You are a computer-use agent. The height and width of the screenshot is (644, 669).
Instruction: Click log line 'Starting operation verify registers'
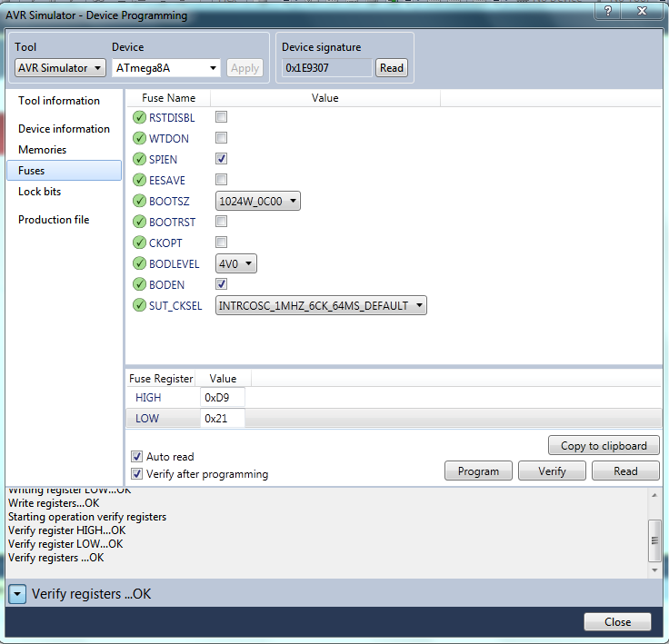pos(87,517)
